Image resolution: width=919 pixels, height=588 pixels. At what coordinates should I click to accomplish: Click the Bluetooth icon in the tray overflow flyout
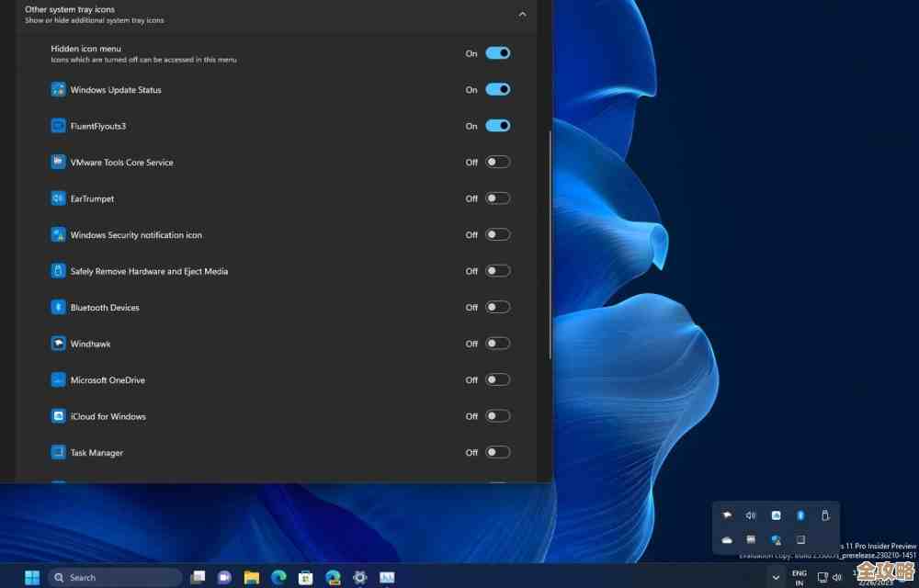800,515
